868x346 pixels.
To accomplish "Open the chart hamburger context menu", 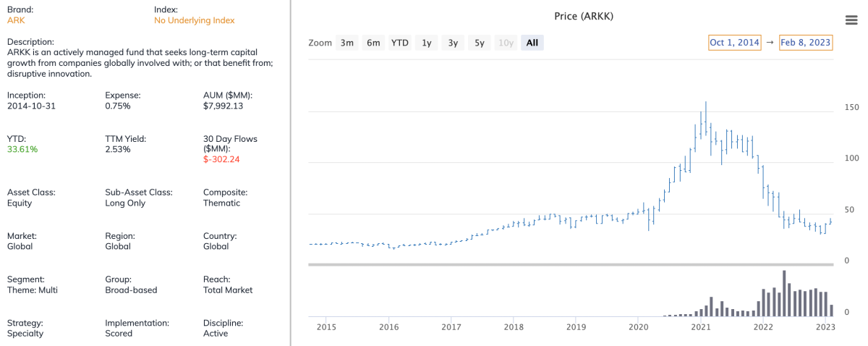I will [x=851, y=19].
